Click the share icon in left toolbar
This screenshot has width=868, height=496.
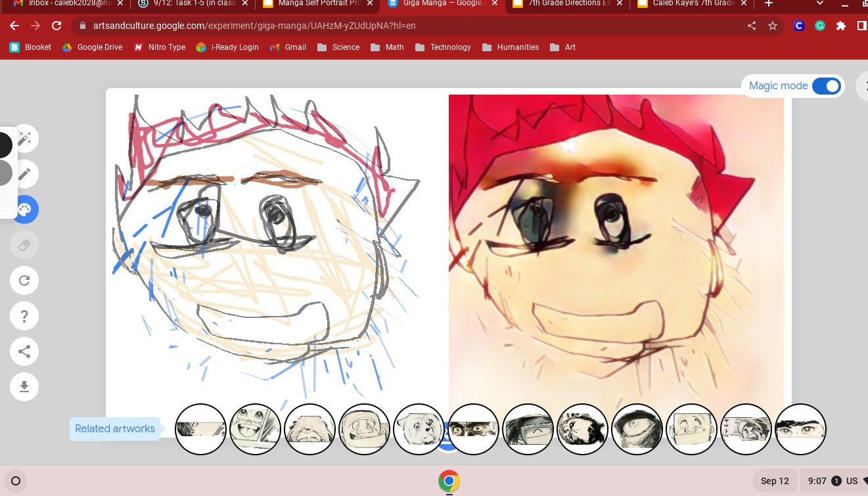24,351
